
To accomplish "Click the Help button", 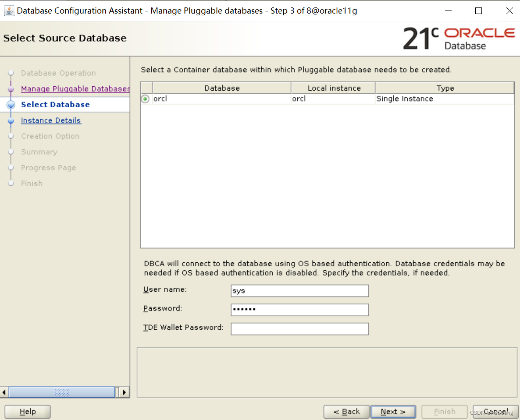I will click(x=28, y=412).
